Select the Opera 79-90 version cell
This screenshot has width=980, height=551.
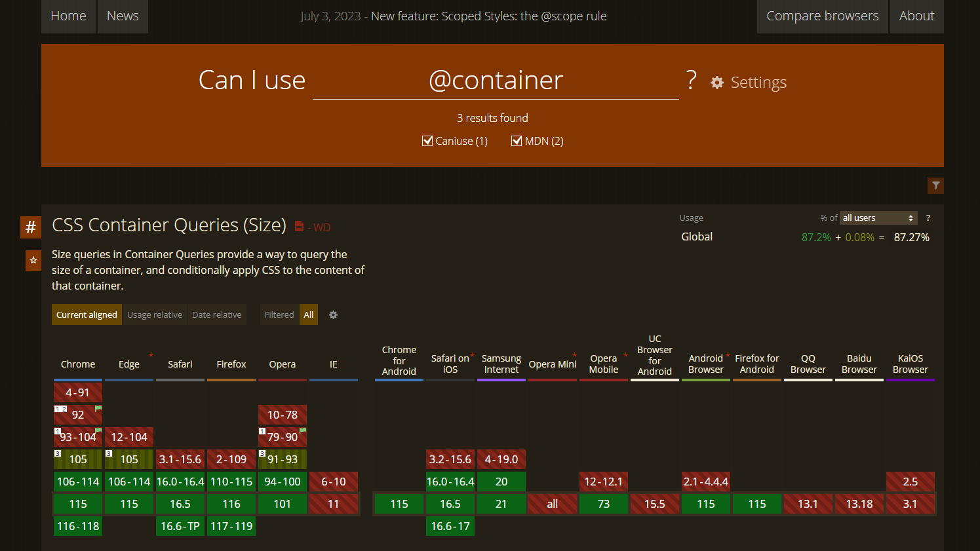coord(283,437)
